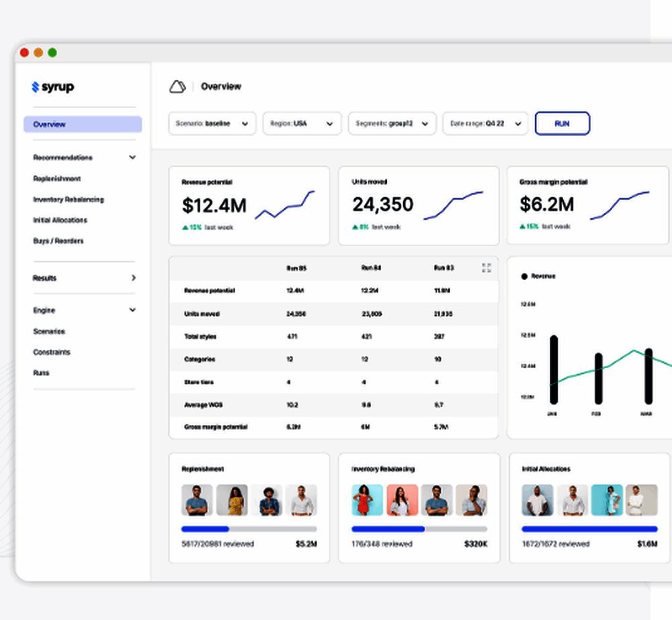
Task: Click the cloud icon beside Overview title
Action: pyautogui.click(x=177, y=87)
